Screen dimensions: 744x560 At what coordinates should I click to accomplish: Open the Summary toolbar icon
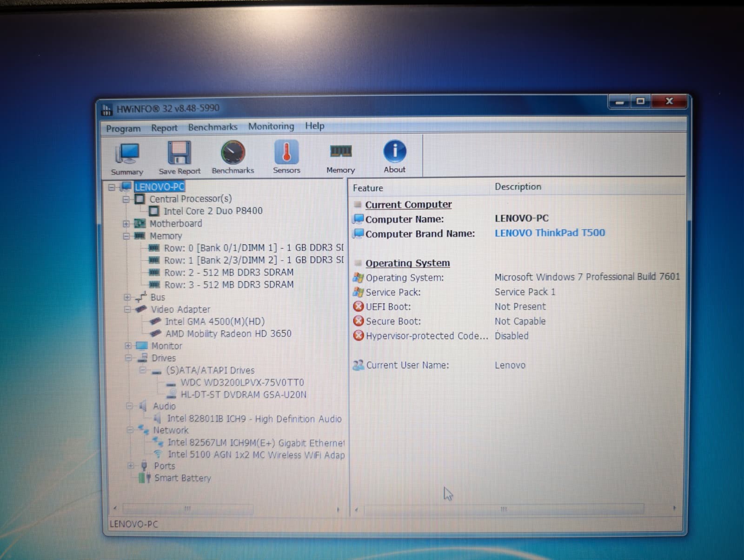pos(127,153)
